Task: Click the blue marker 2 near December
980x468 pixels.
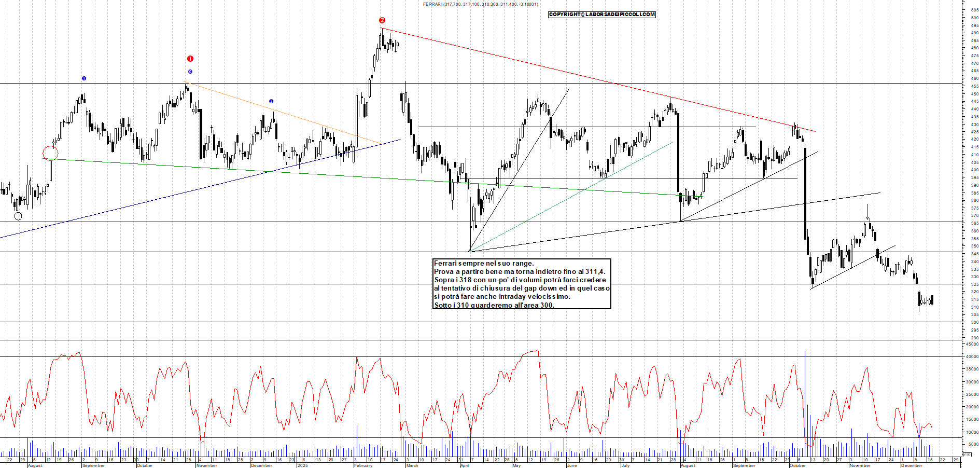Action: click(x=271, y=101)
